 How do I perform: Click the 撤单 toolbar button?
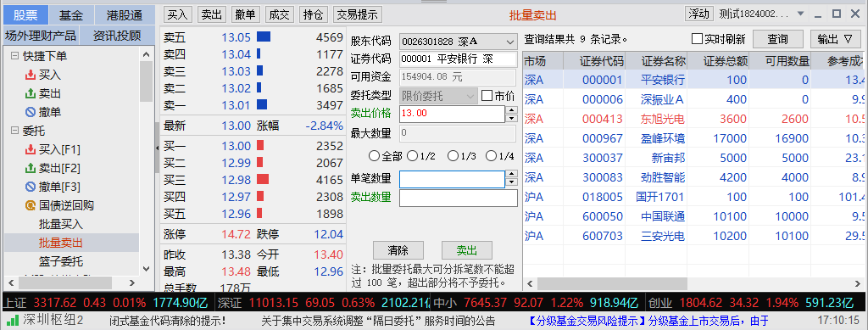click(x=245, y=15)
